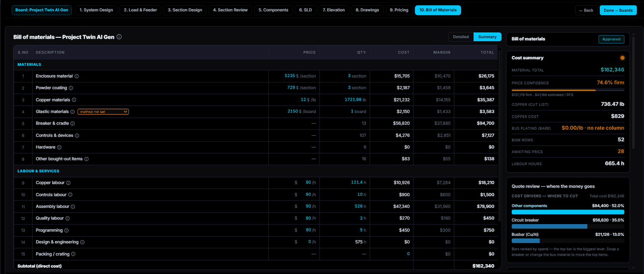Click the price confidence progress bar

tap(568, 90)
